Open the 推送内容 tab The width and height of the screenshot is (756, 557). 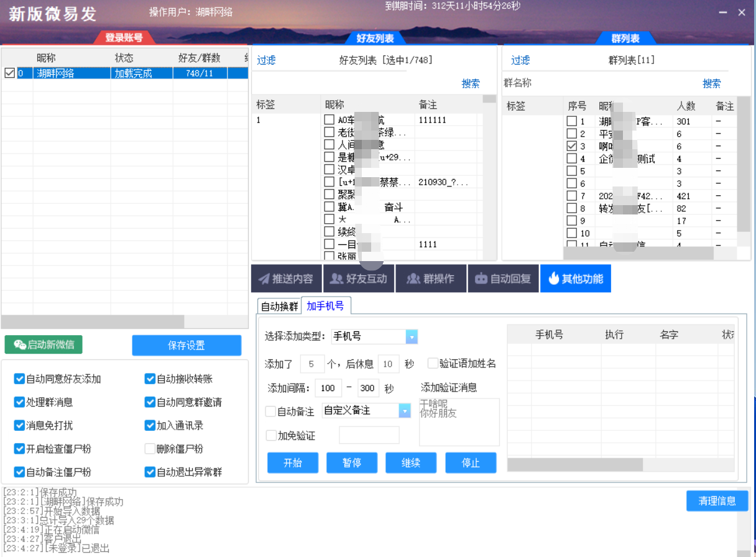point(286,278)
